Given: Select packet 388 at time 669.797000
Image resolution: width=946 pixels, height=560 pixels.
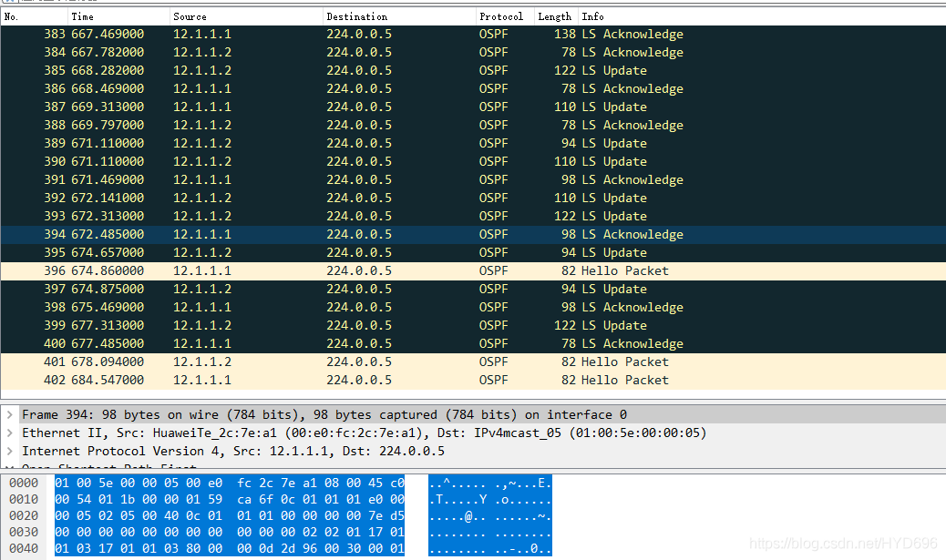Looking at the screenshot, I should (x=473, y=126).
